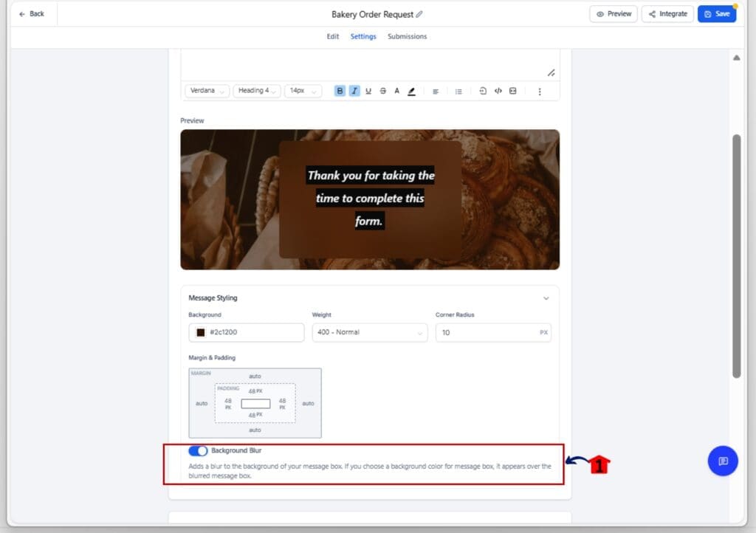This screenshot has width=756, height=533.
Task: Disable the Background Blur toggle
Action: click(x=198, y=450)
